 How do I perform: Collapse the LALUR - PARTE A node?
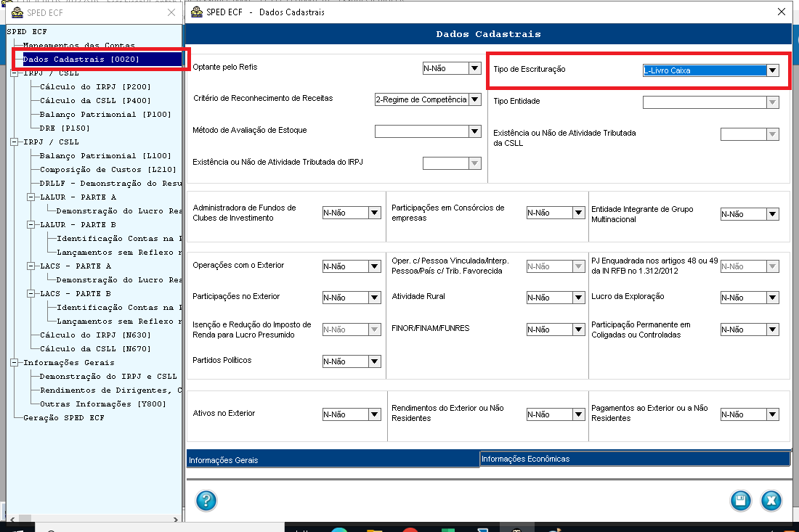pyautogui.click(x=31, y=197)
